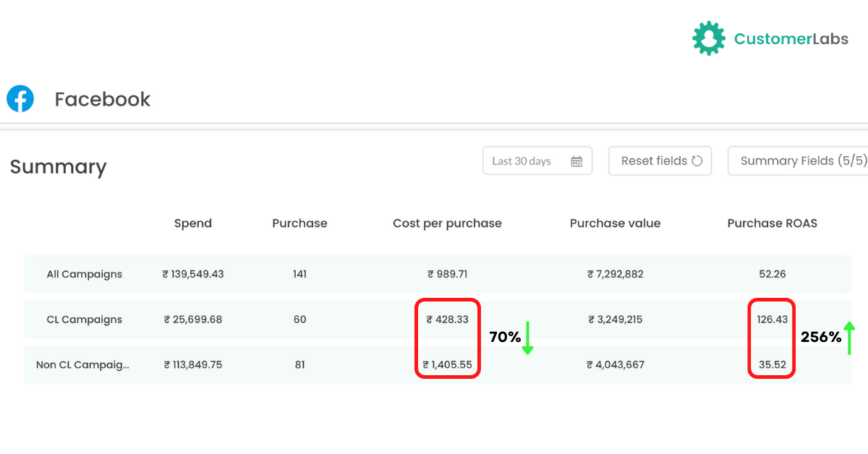
Task: Click purchase value ₹ 3,249,215
Action: click(615, 320)
